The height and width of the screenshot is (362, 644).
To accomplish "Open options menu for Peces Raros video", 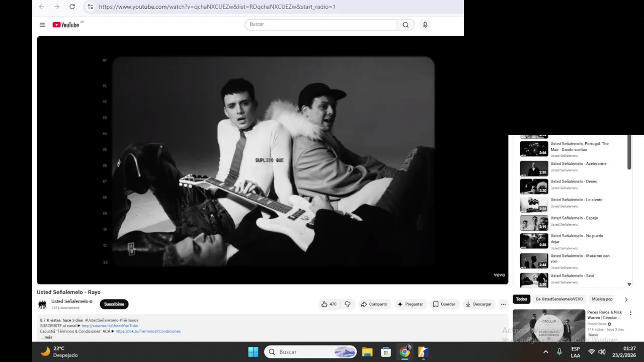I will (630, 313).
